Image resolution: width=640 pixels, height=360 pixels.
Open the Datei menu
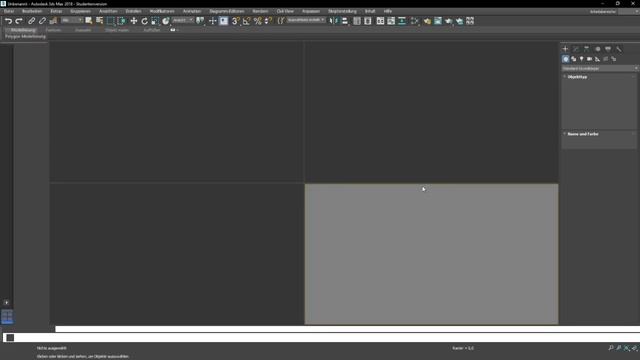[x=9, y=11]
